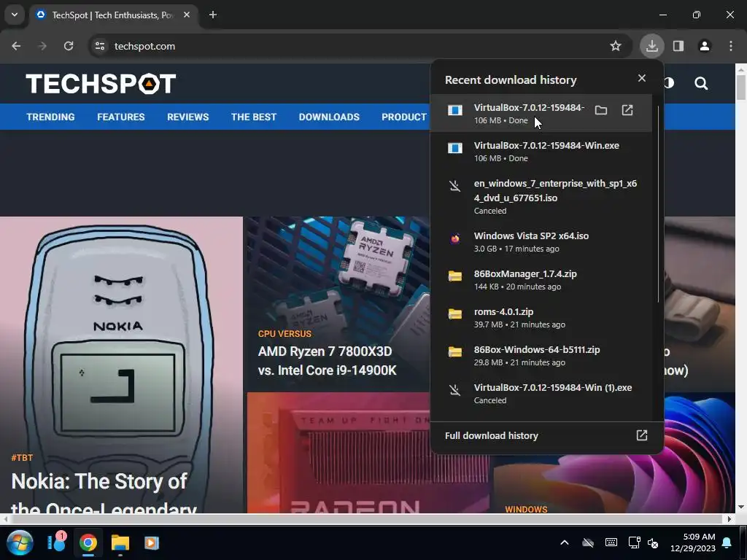Click the page vertical scrollbar thumb
Screen dimensions: 747x560
coord(741,88)
